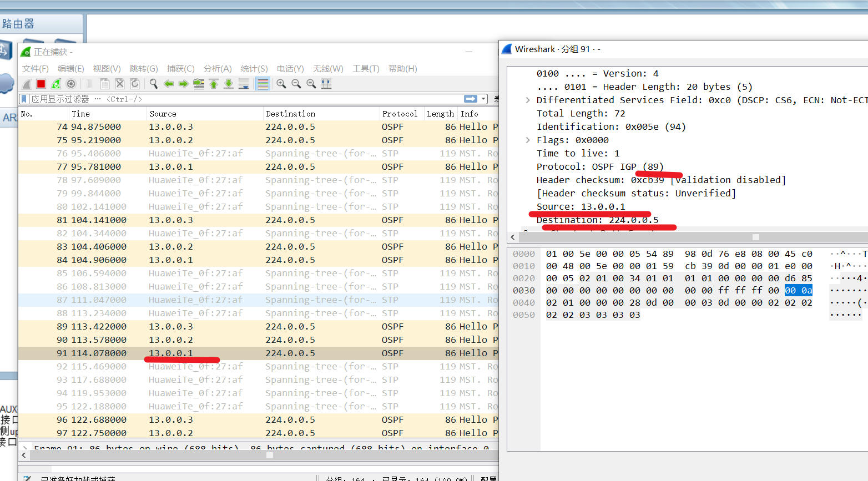868x481 pixels.
Task: Open the 跳转(G) menu
Action: tap(144, 68)
